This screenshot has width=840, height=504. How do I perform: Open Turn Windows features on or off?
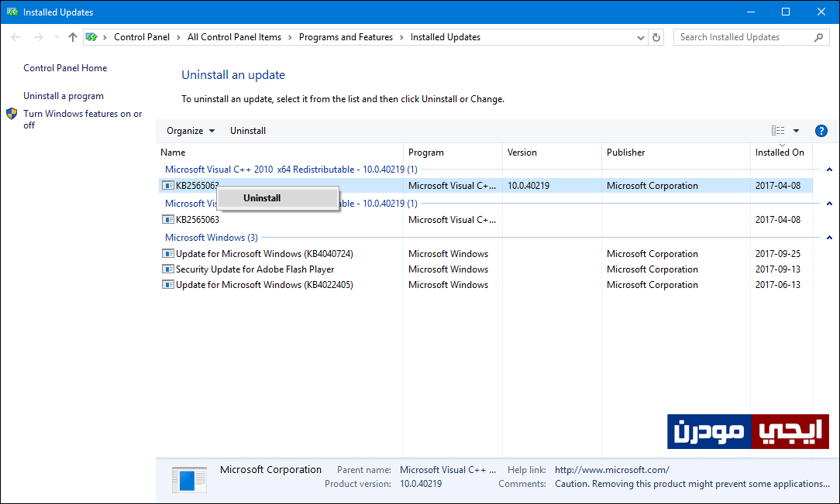point(82,119)
